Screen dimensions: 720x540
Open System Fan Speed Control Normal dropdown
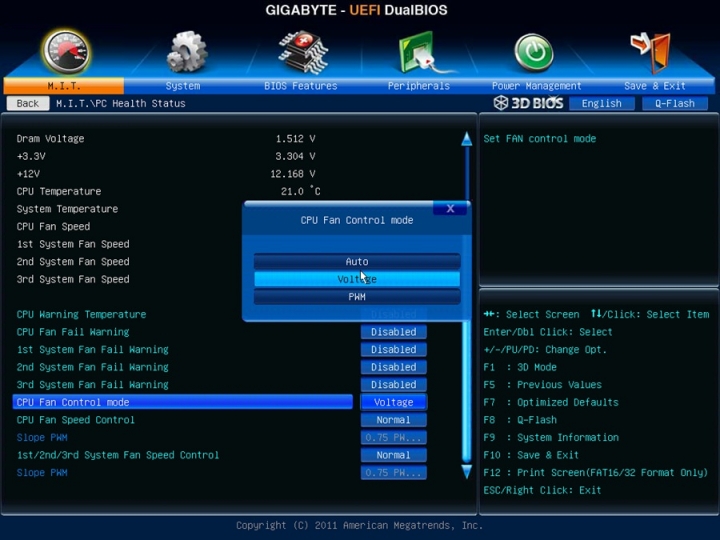coord(394,455)
